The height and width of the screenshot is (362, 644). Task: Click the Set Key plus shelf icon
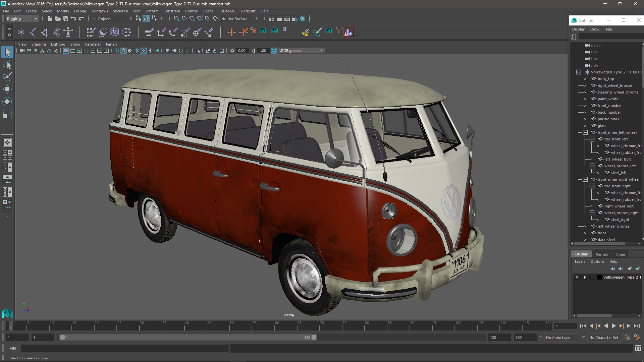(231, 32)
